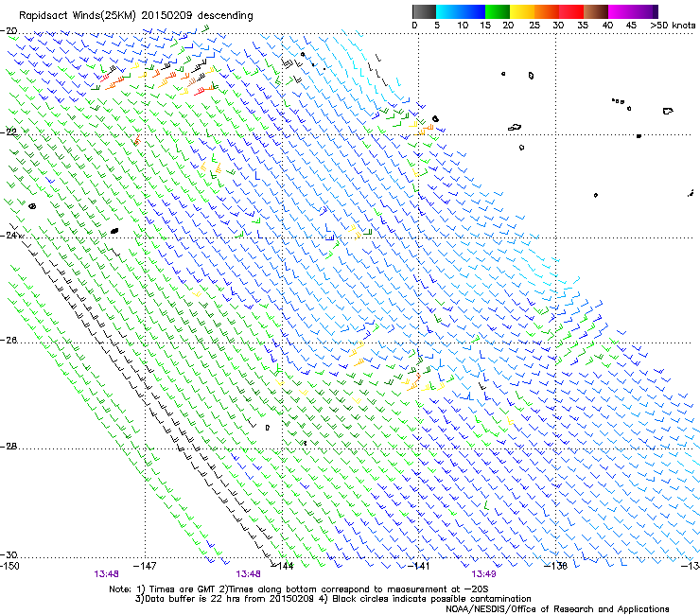This screenshot has height=615, width=700.
Task: Click the magenta 40-45 knots legend swatch
Action: pos(621,11)
